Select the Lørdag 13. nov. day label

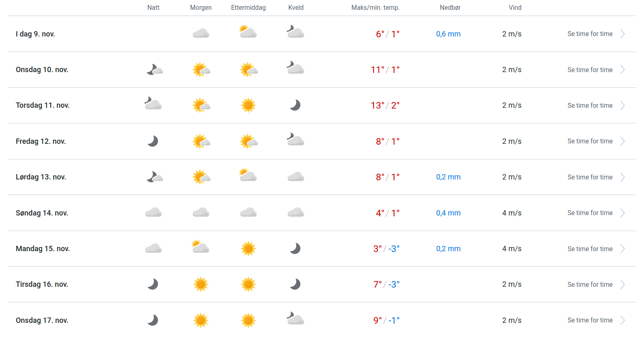click(41, 177)
